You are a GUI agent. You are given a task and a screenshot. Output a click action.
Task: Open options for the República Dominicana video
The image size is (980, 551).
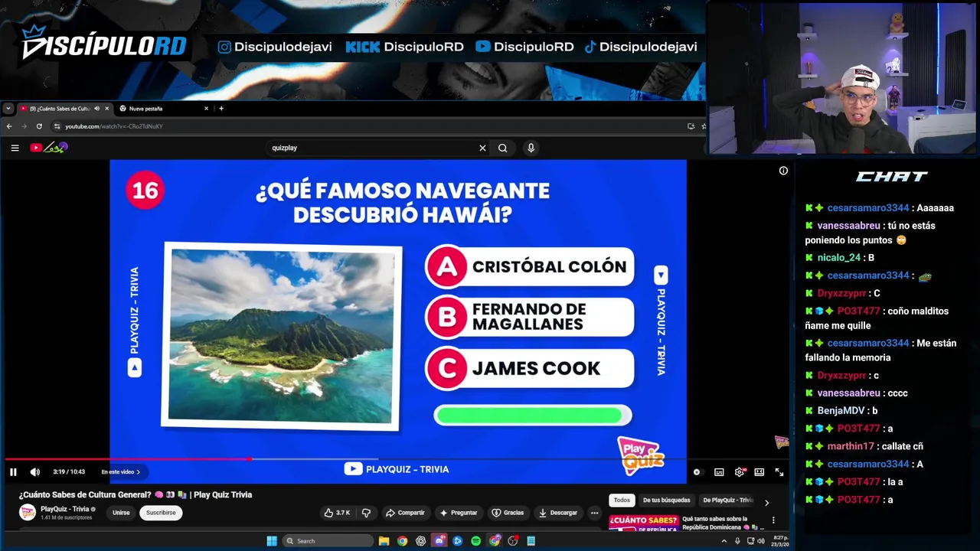773,520
